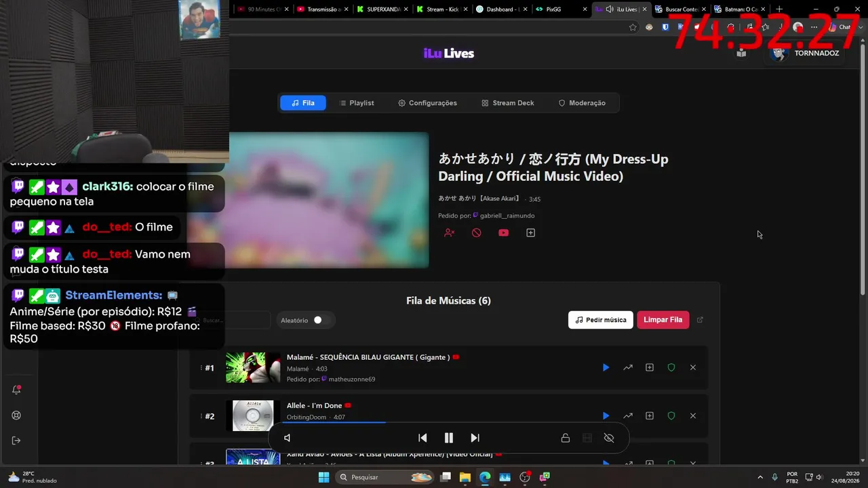Image resolution: width=868 pixels, height=488 pixels.
Task: Move Malamé song up in queue
Action: 628,367
